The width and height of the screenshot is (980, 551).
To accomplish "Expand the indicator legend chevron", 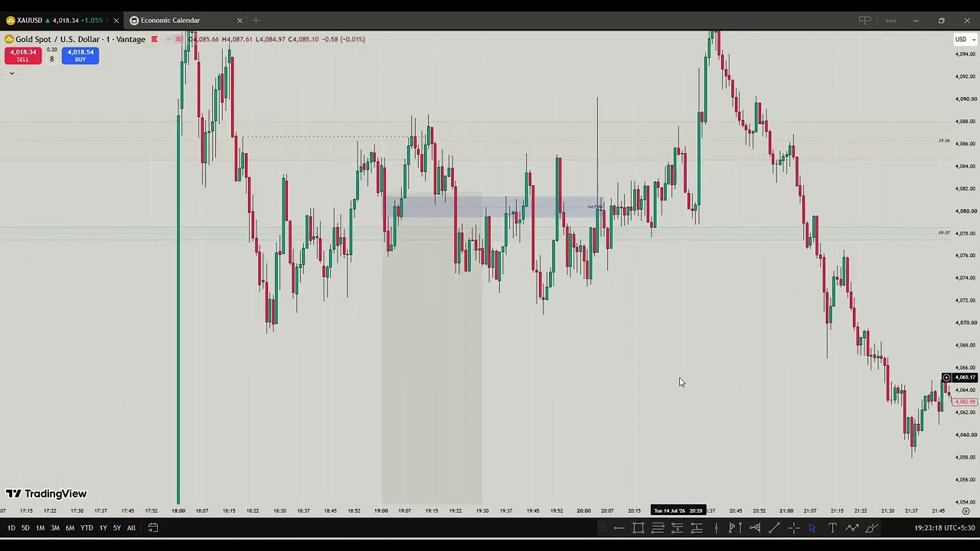I will click(11, 73).
